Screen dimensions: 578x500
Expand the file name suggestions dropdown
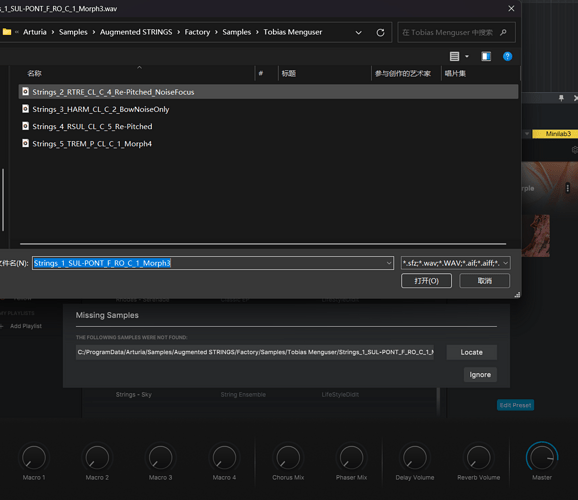point(389,263)
